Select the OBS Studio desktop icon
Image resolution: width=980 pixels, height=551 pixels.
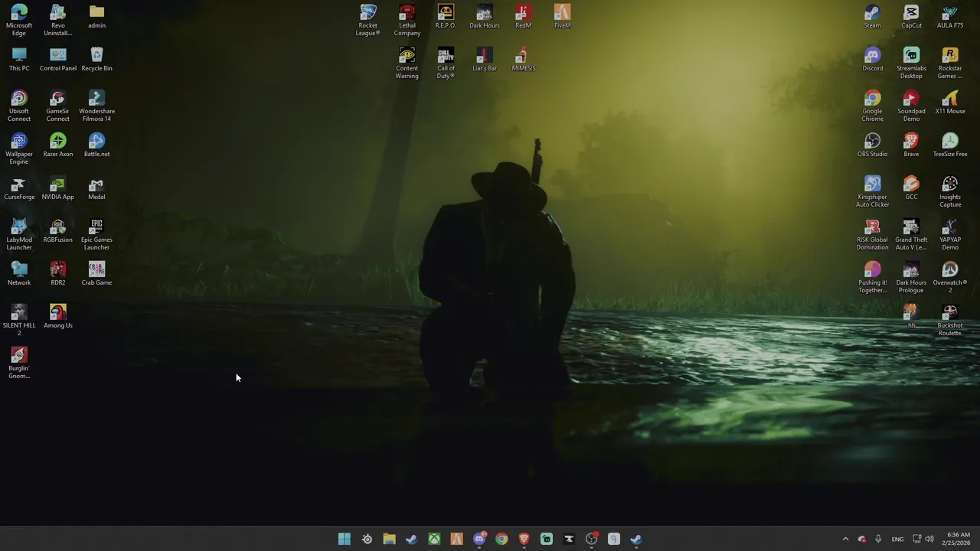[872, 145]
